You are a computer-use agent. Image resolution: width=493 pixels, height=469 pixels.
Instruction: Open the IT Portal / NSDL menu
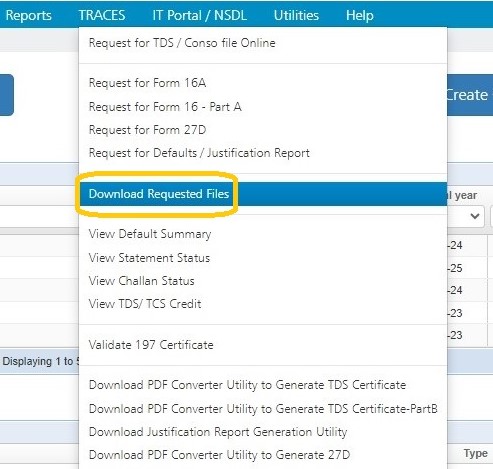[200, 15]
